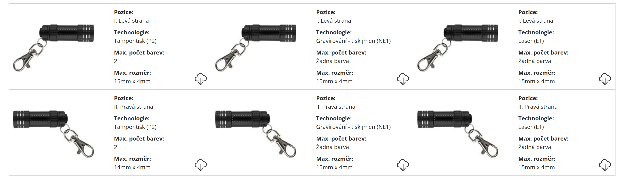Image resolution: width=644 pixels, height=183 pixels.
Task: Open flashlight image for right side Gravírování
Action: (x=255, y=134)
